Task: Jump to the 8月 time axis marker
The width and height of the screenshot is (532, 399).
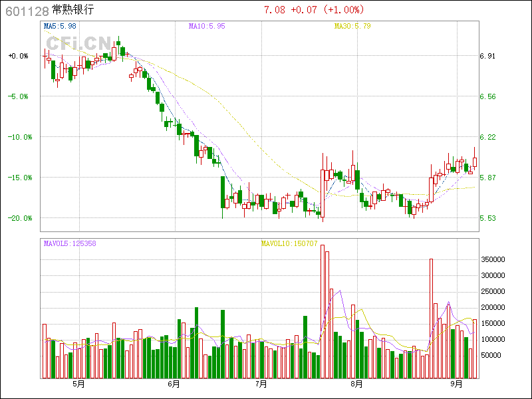Action: pyautogui.click(x=356, y=384)
